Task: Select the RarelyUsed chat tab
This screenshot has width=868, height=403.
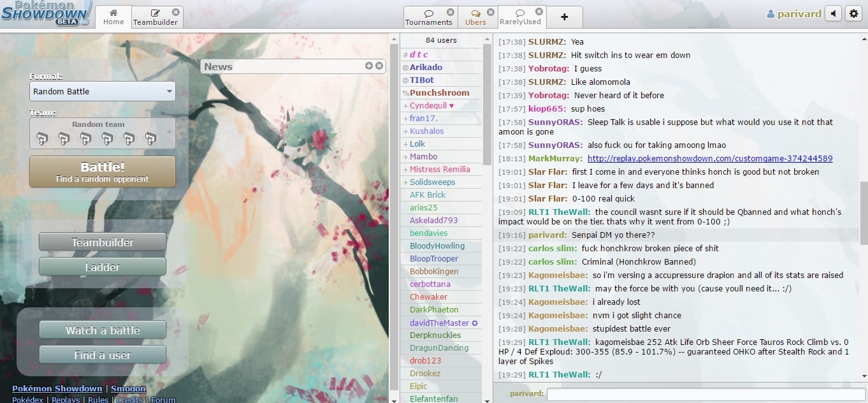Action: 520,17
